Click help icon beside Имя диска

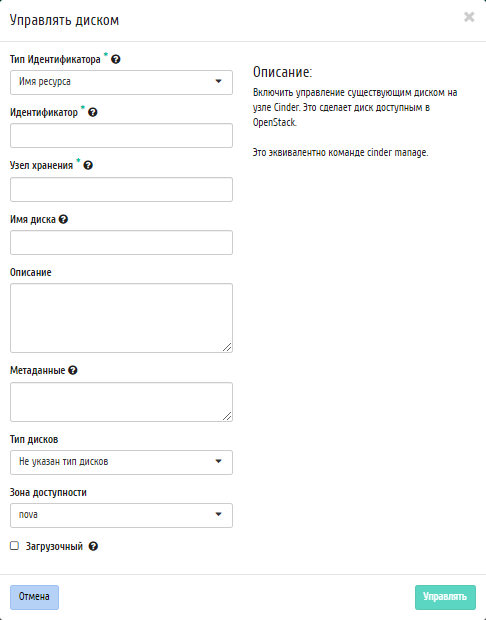[x=63, y=219]
